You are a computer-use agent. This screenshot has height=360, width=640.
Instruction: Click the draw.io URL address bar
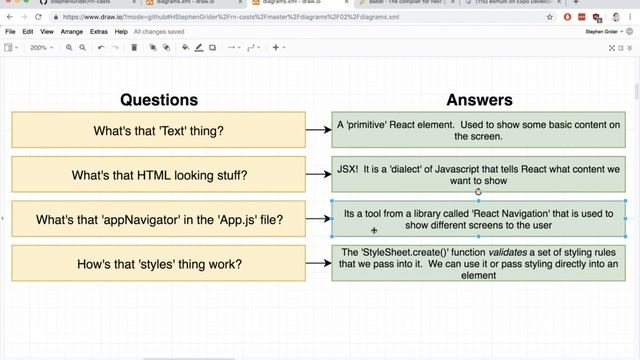[x=231, y=17]
